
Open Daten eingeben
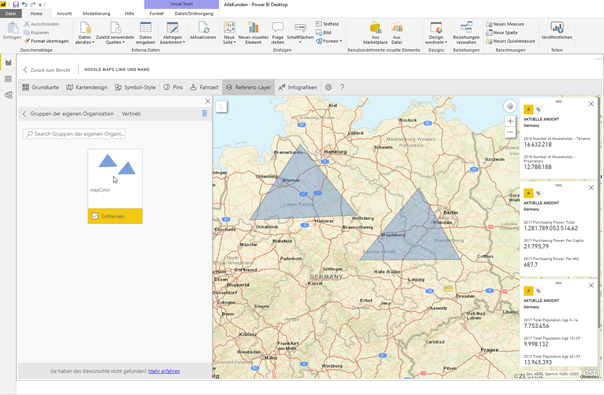pyautogui.click(x=145, y=33)
